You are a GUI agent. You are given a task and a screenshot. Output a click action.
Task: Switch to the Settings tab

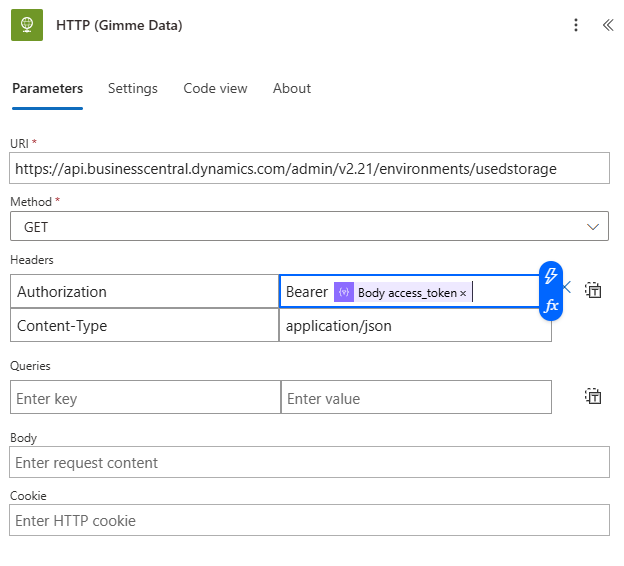tap(133, 88)
